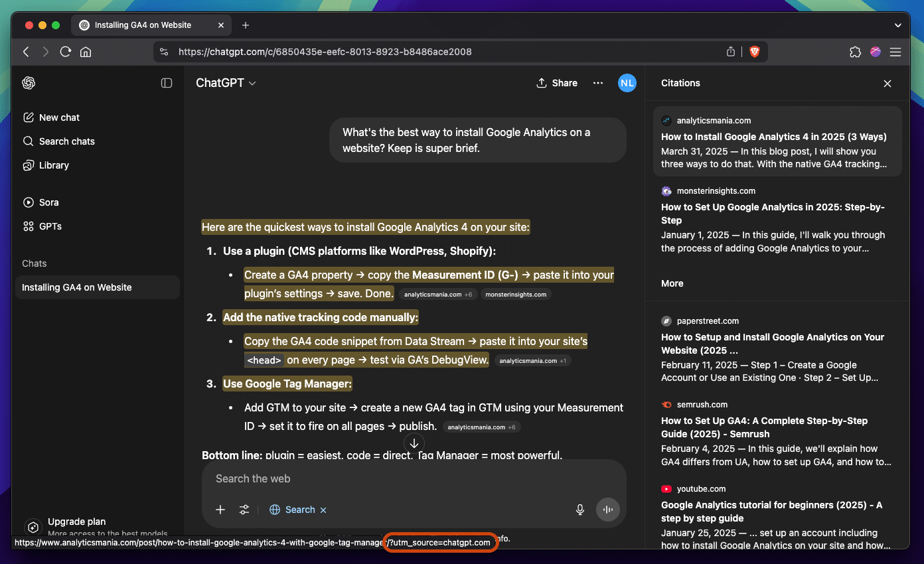Viewport: 924px width, 564px height.
Task: Open analyticsmania.com citation in panel
Action: pos(777,141)
